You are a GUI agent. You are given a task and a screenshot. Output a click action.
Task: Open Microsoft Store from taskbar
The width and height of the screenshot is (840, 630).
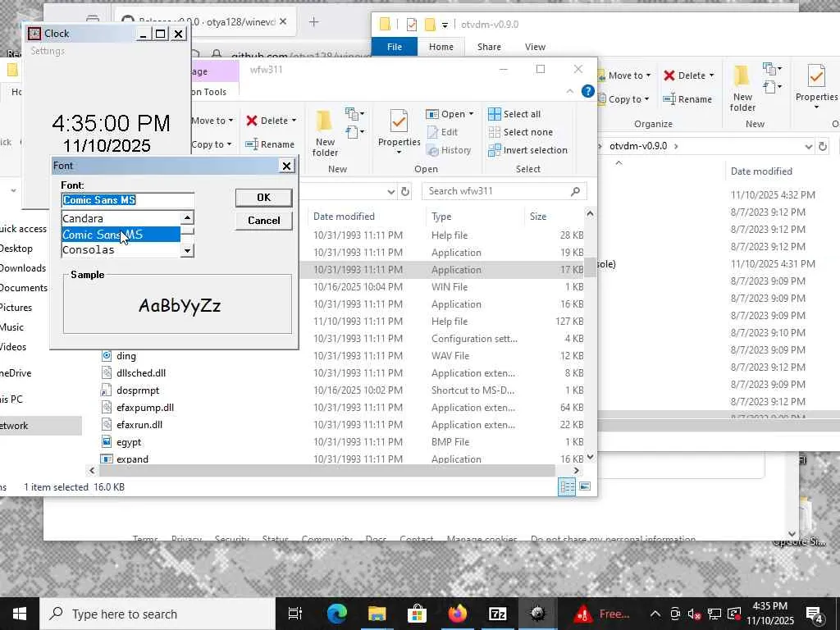(x=417, y=614)
